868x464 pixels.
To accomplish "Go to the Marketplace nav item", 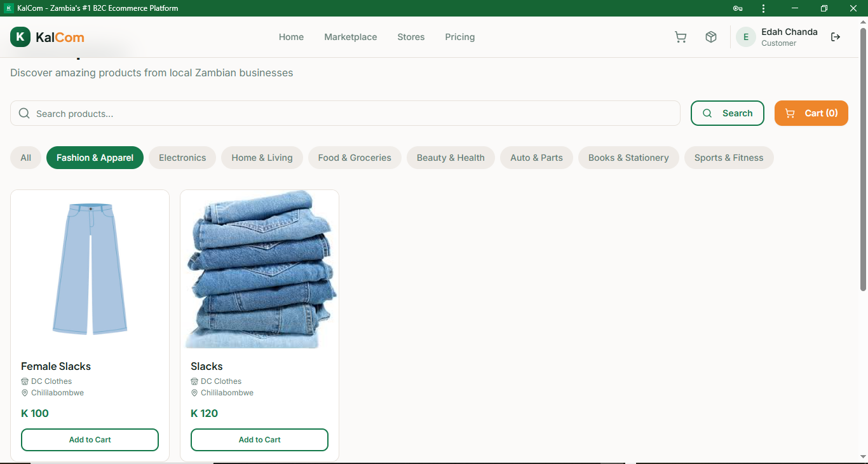I will pos(350,38).
